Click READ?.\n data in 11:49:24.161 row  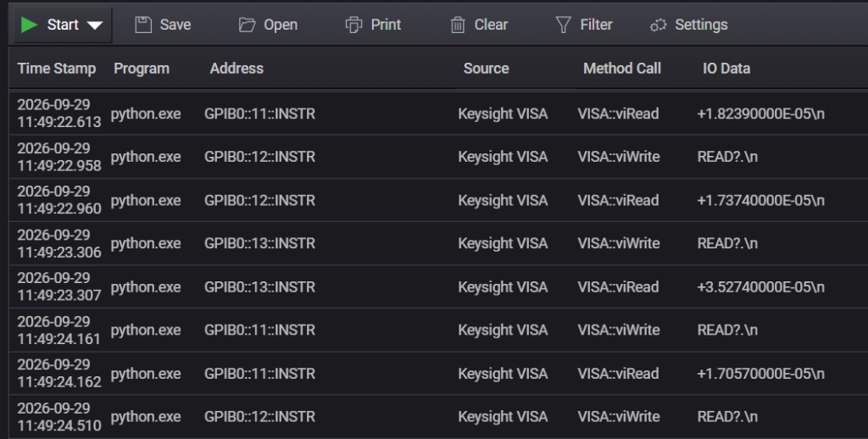pos(727,331)
